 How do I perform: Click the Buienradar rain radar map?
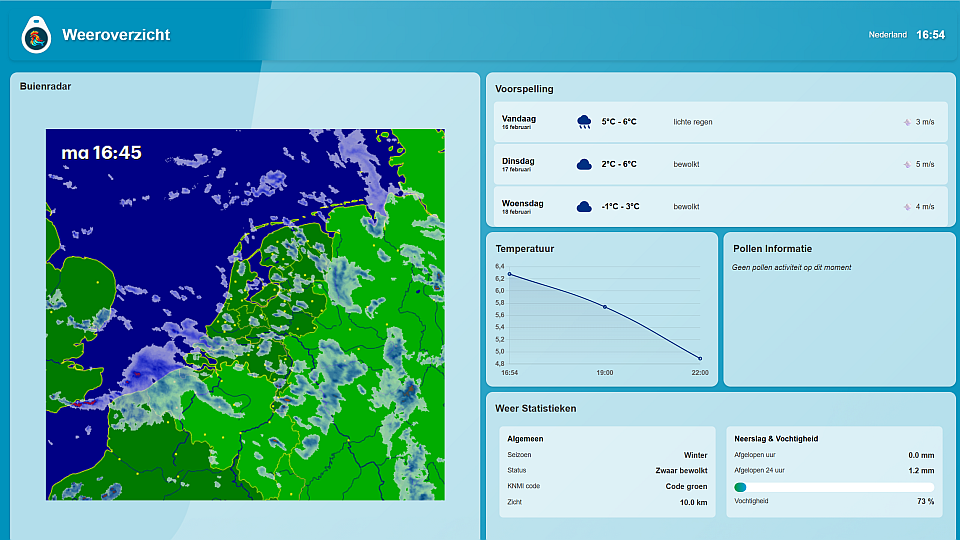pos(245,314)
